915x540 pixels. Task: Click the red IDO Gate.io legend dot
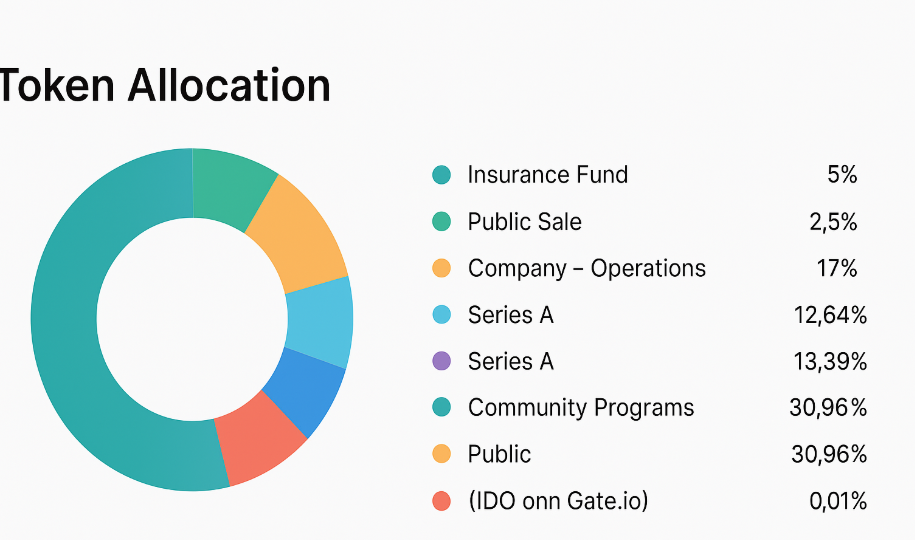pos(441,501)
